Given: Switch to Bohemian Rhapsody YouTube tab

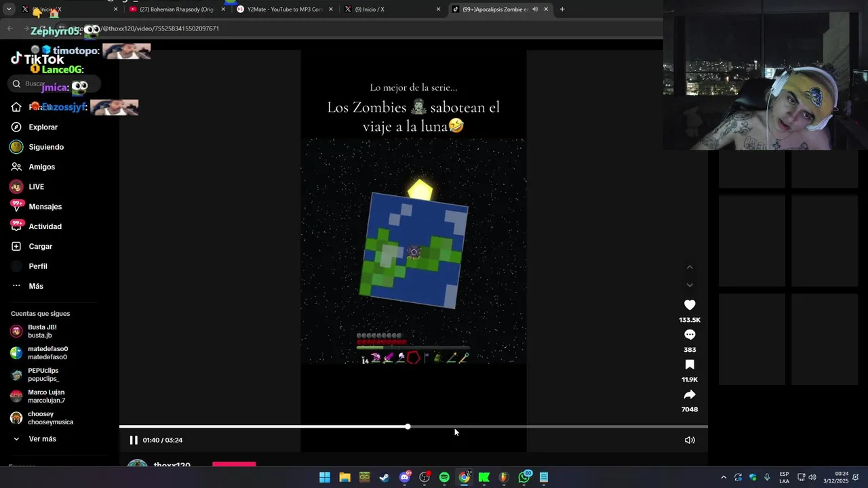Looking at the screenshot, I should (x=176, y=9).
